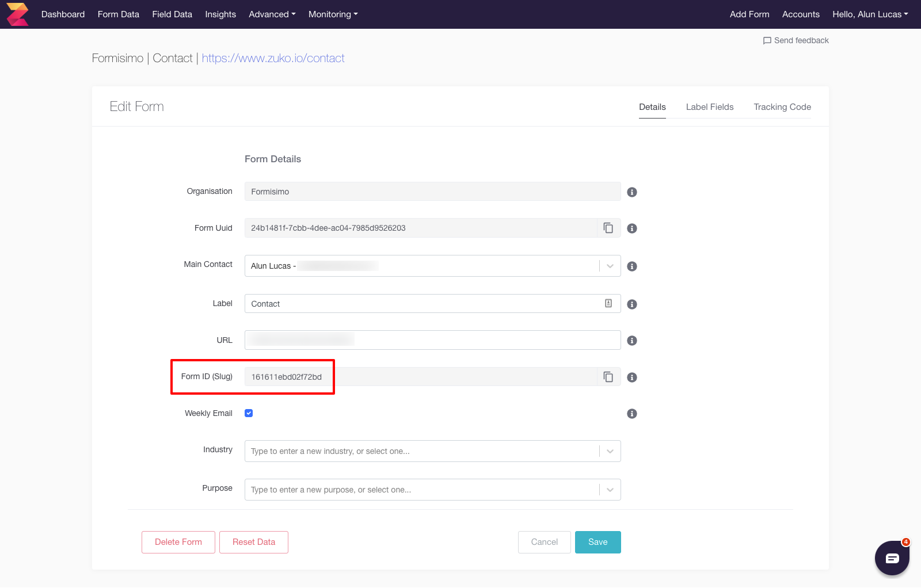Click into the URL input field
The width and height of the screenshot is (921, 588).
(x=433, y=340)
